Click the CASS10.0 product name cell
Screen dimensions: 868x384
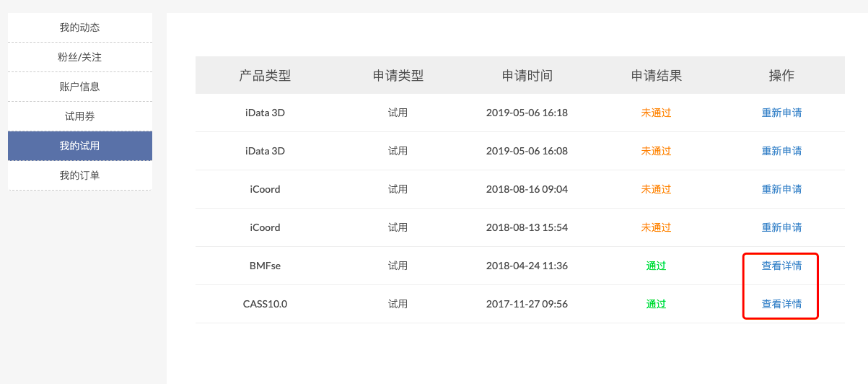click(265, 304)
